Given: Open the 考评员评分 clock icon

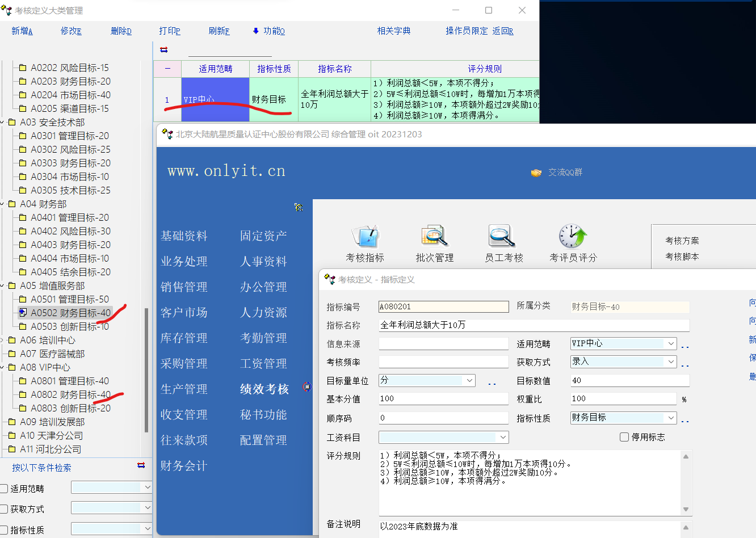Looking at the screenshot, I should pos(573,237).
